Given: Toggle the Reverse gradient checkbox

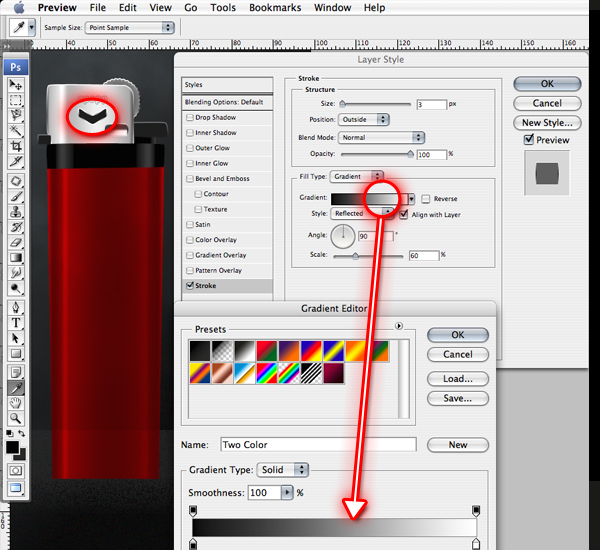Looking at the screenshot, I should tap(426, 199).
